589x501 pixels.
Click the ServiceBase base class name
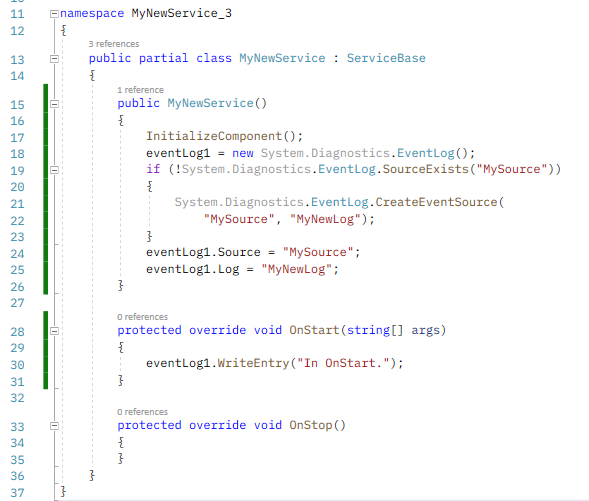(386, 58)
